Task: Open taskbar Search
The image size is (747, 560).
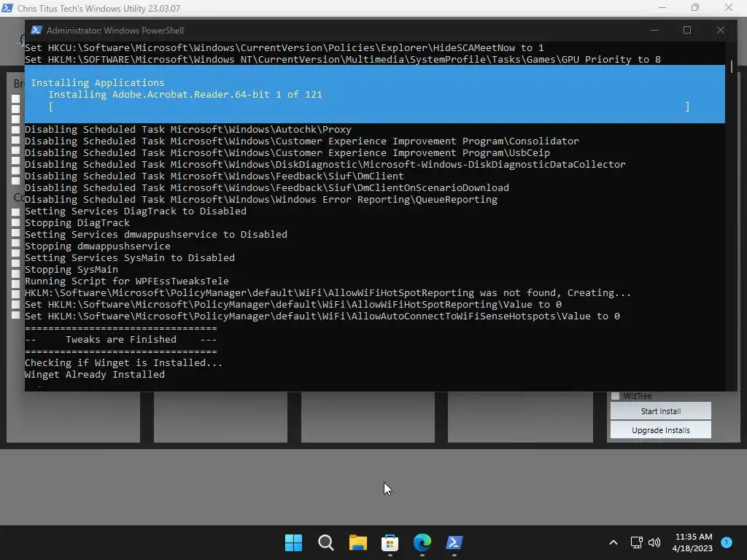Action: click(326, 542)
